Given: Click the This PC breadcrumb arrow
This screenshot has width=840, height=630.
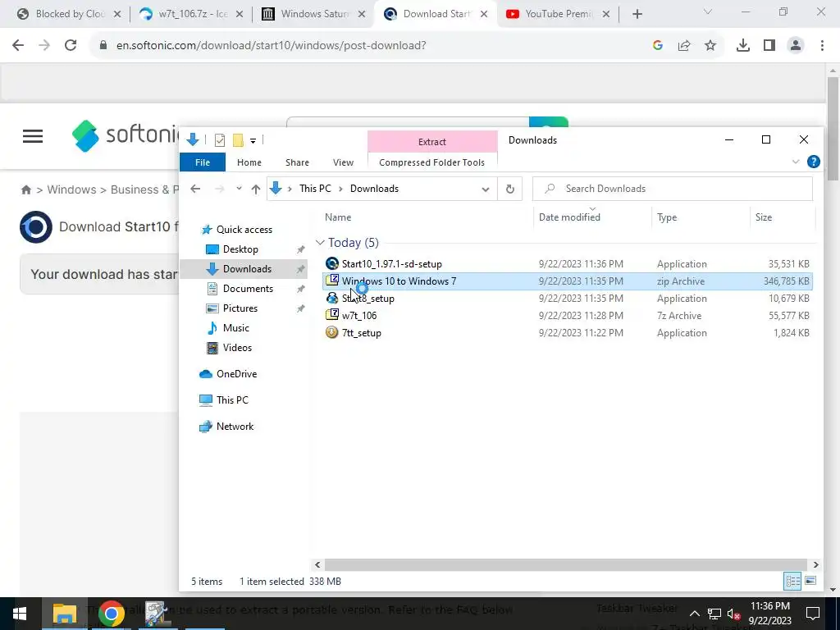Looking at the screenshot, I should pos(340,189).
